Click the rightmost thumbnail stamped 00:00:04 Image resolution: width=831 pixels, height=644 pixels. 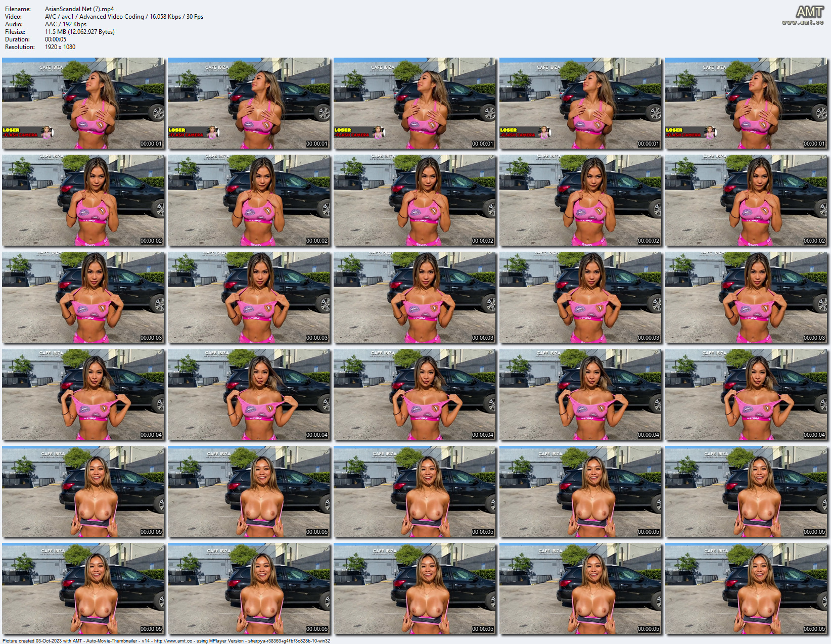[x=747, y=394]
